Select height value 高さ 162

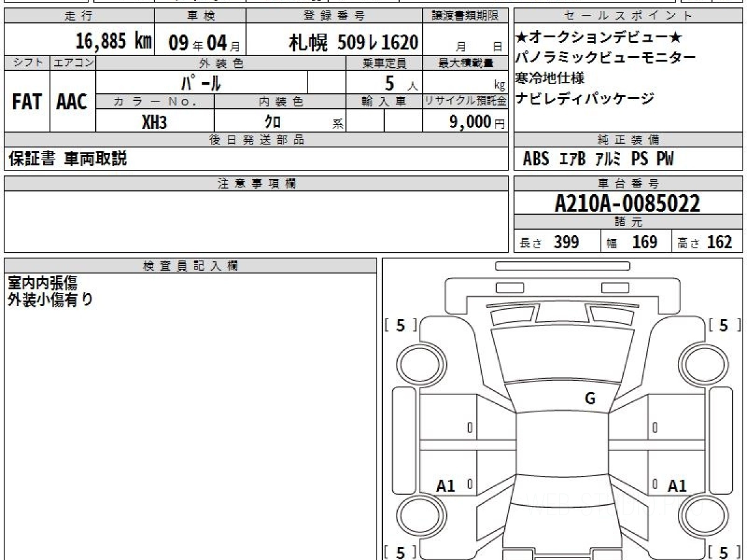[705, 242]
